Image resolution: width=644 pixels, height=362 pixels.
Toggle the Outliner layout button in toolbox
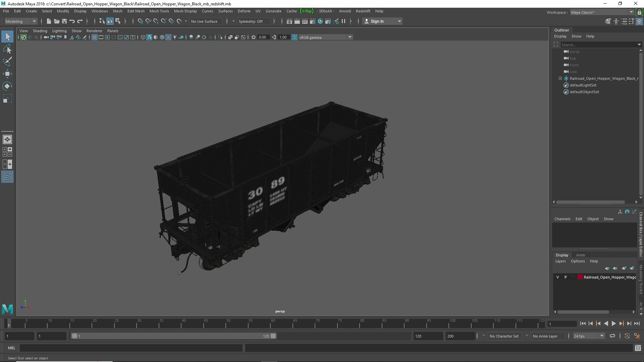click(7, 177)
